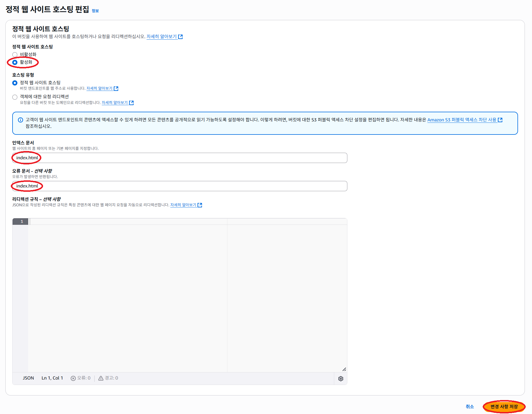Viewport: 532px width, 414px height.
Task: Focus the 인덱스 문서 input field
Action: [x=180, y=158]
